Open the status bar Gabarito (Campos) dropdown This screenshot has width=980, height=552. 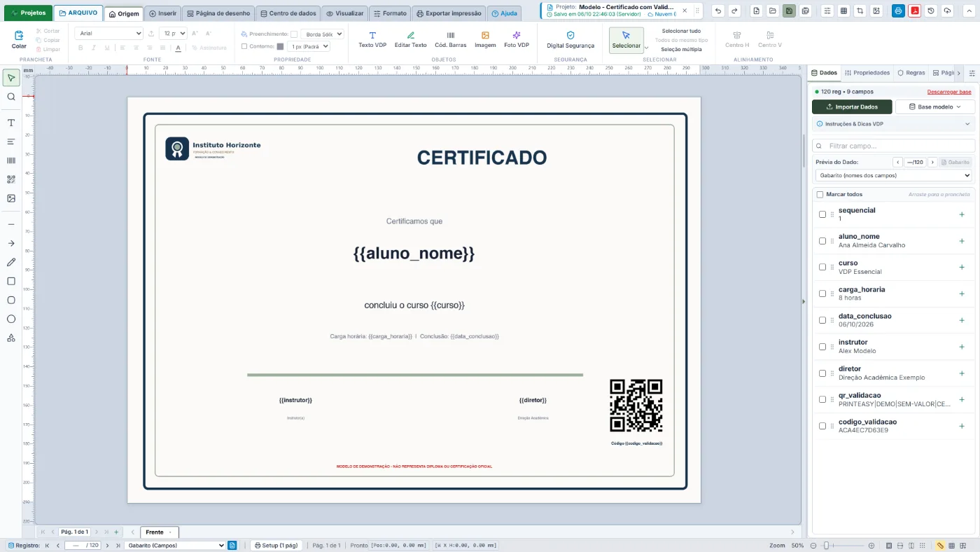(175, 545)
